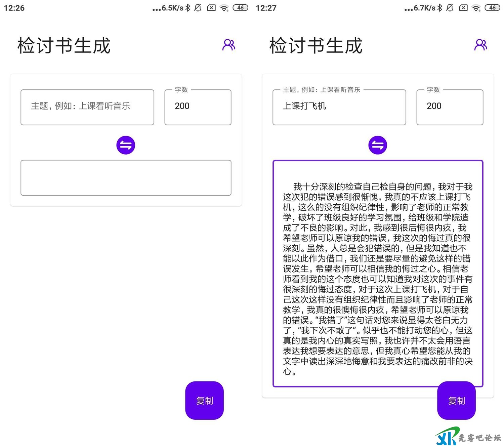This screenshot has width=504, height=448.
Task: Click the topic field containing 上课打飞机
Action: point(339,107)
